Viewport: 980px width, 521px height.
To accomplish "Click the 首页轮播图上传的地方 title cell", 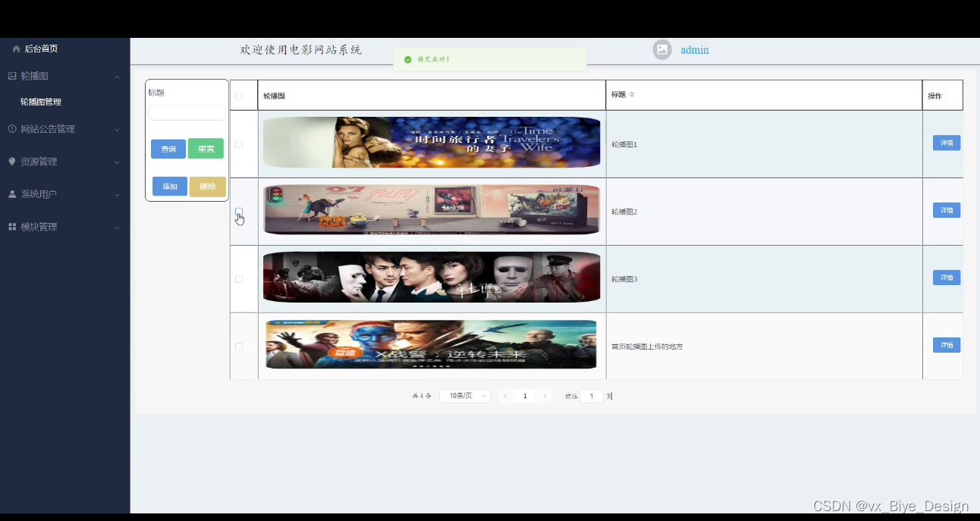I will [x=764, y=347].
